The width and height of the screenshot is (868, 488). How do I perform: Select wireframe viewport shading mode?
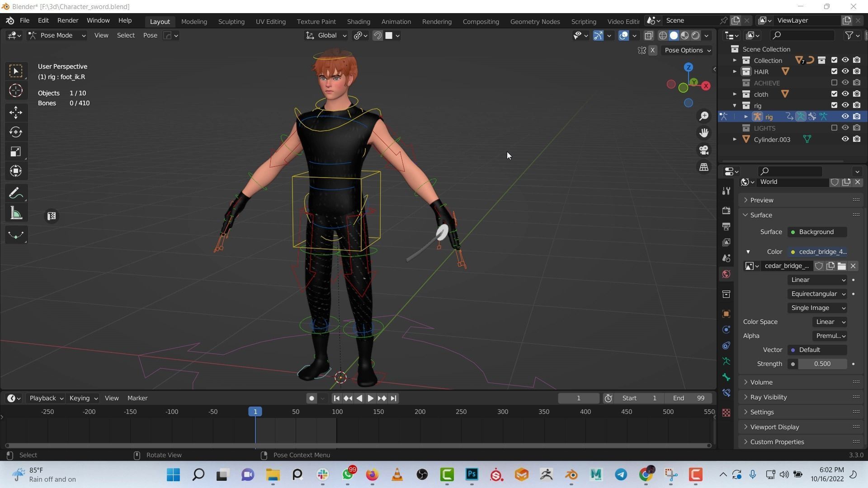tap(663, 36)
